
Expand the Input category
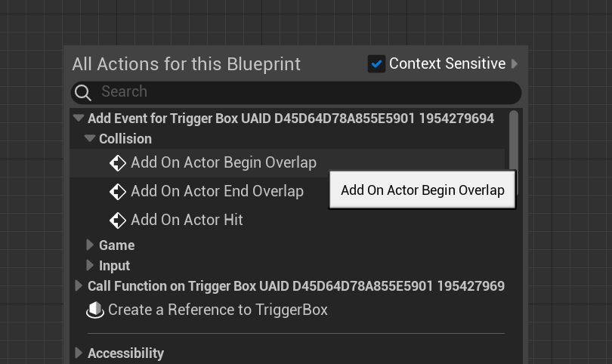[x=90, y=266]
